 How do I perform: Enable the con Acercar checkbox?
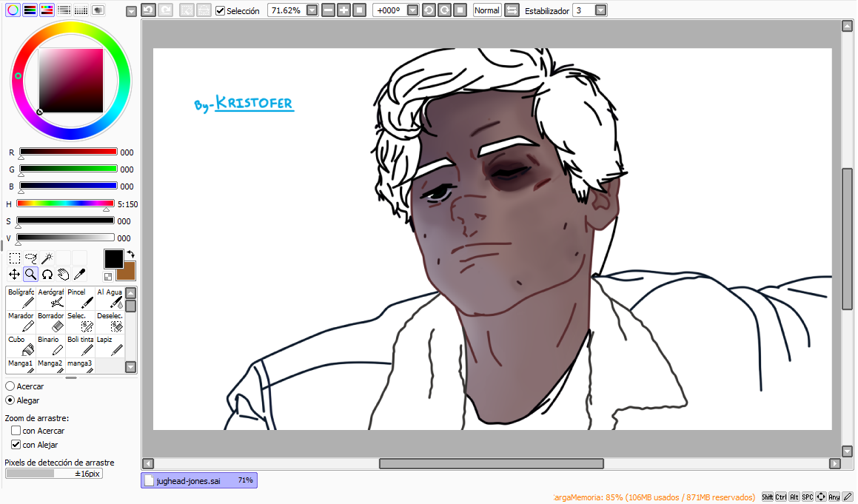pos(16,431)
